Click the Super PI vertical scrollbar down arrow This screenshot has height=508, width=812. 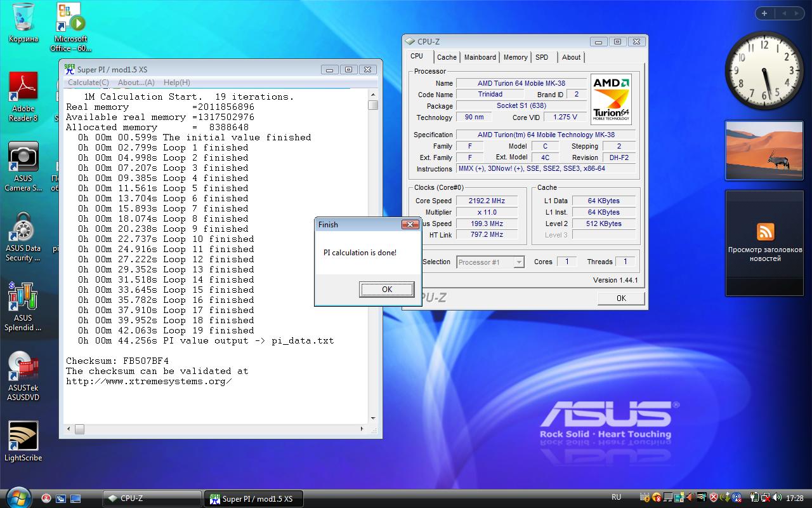373,417
